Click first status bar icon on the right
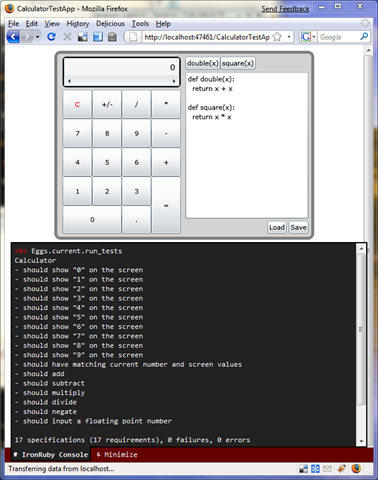Screen dimensions: 378x480 (x=303, y=469)
